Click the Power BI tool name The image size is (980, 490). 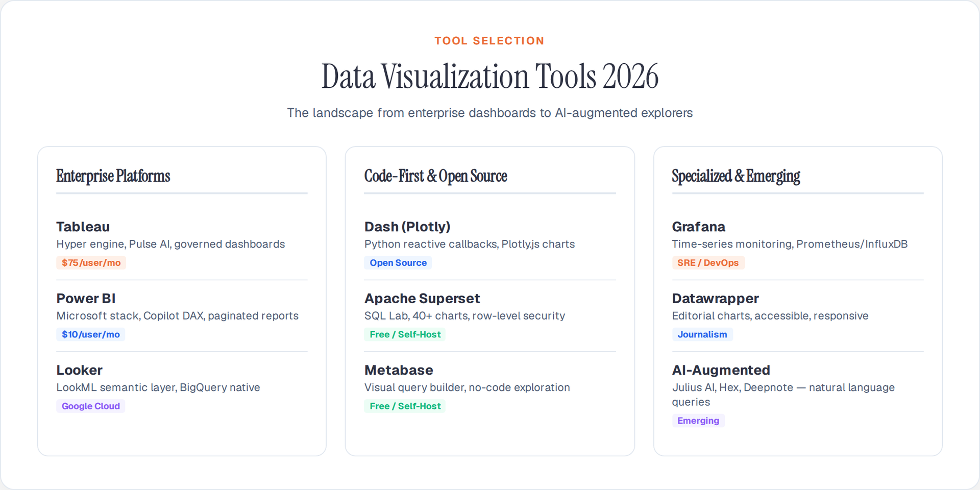[x=86, y=299]
